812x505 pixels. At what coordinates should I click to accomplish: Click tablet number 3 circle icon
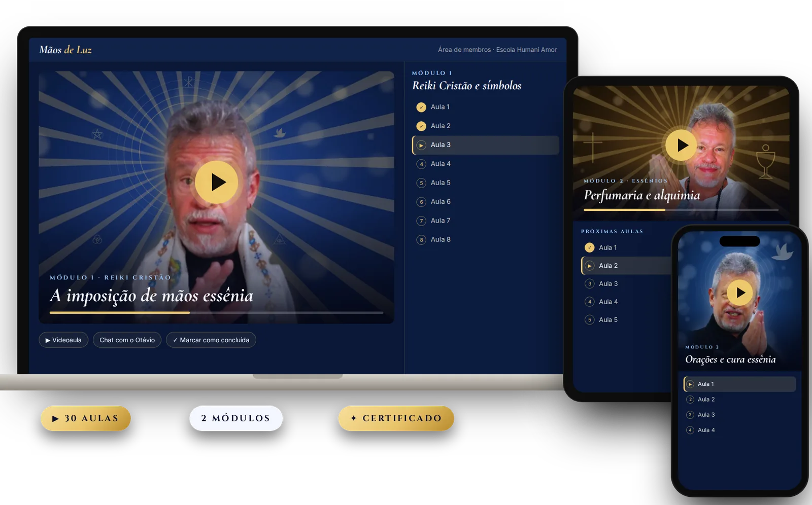point(589,283)
